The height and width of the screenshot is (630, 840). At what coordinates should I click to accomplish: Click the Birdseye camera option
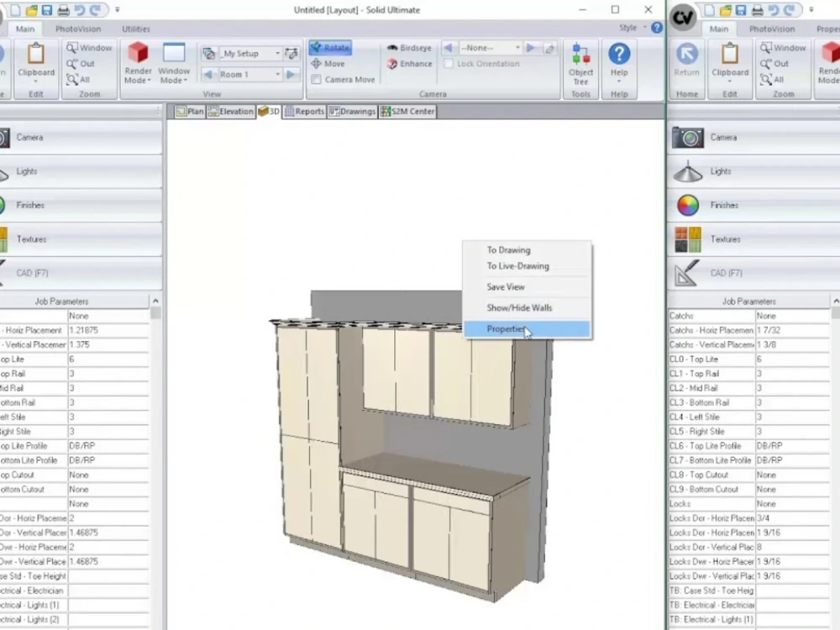pyautogui.click(x=409, y=48)
